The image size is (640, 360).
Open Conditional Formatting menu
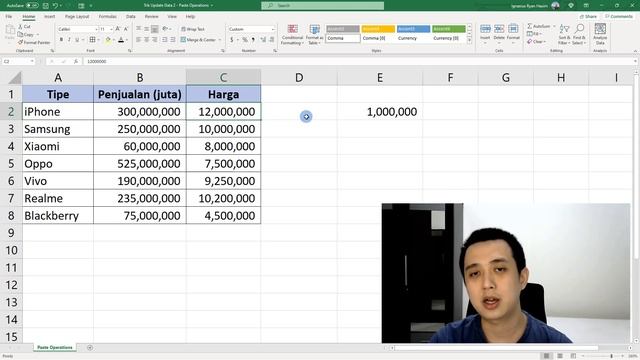[x=292, y=34]
